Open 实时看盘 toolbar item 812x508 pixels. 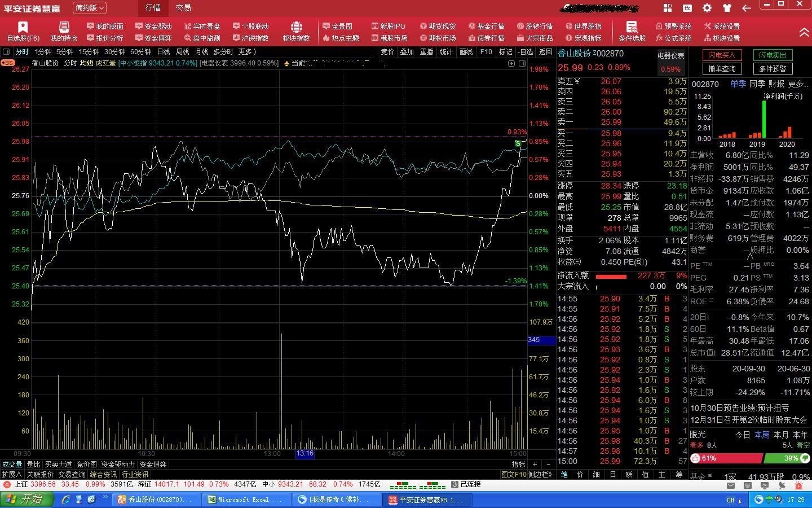pos(202,26)
